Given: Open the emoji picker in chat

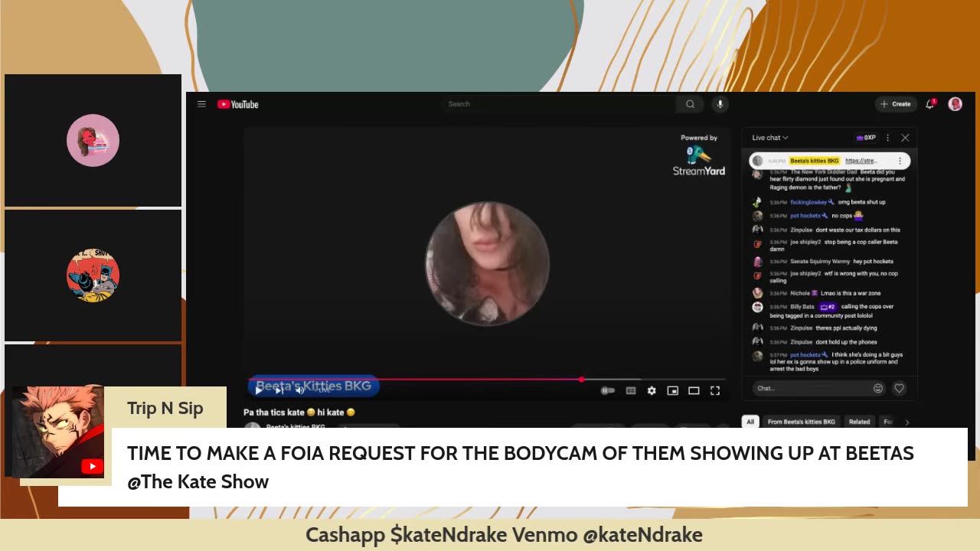Looking at the screenshot, I should (878, 388).
